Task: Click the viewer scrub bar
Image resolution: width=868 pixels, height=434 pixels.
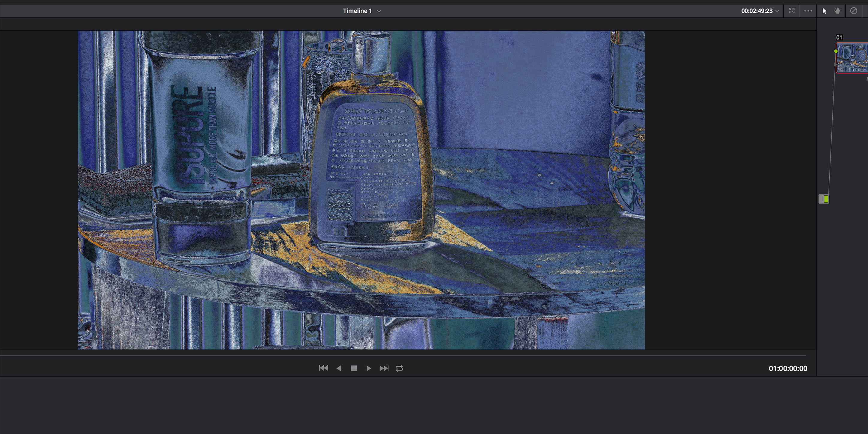Action: [x=403, y=355]
